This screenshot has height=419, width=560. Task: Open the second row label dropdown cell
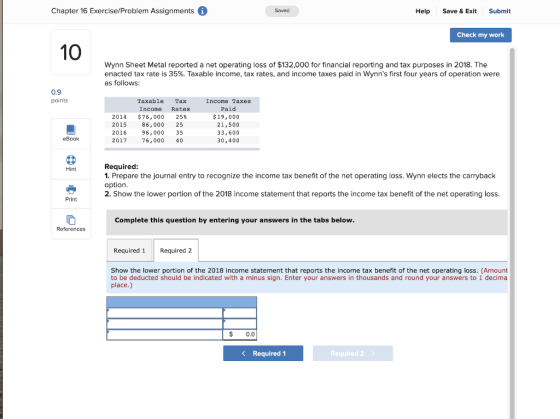coord(165,324)
